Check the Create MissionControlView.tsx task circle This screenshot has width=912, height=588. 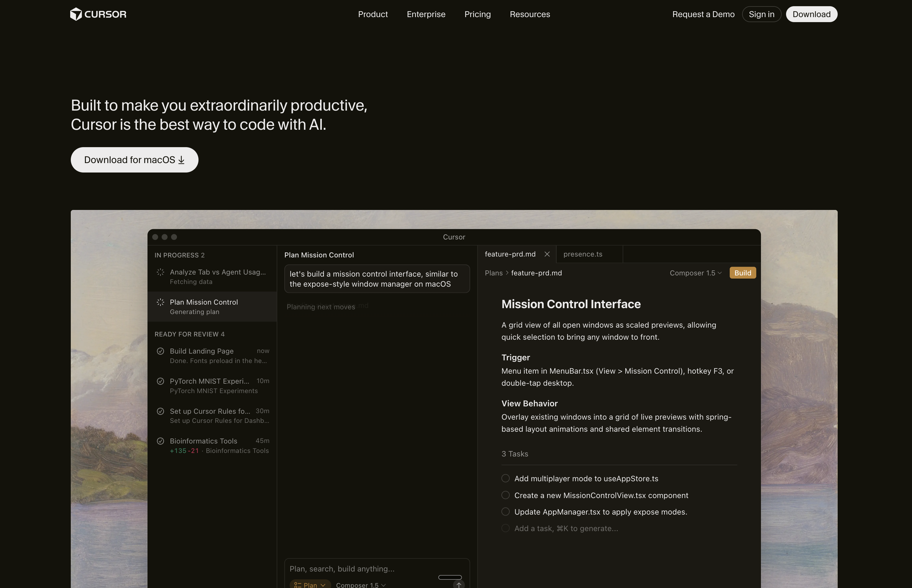click(x=505, y=495)
